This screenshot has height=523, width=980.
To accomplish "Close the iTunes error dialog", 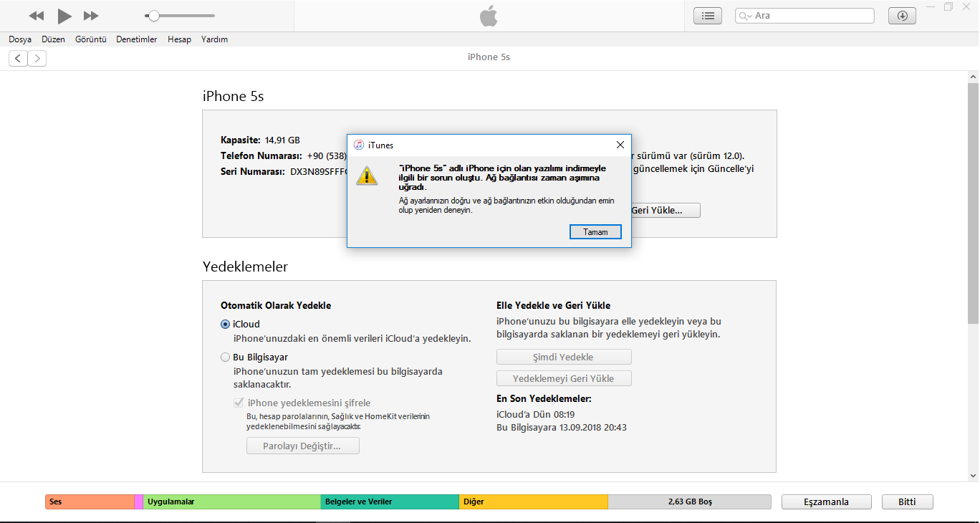I will click(620, 145).
